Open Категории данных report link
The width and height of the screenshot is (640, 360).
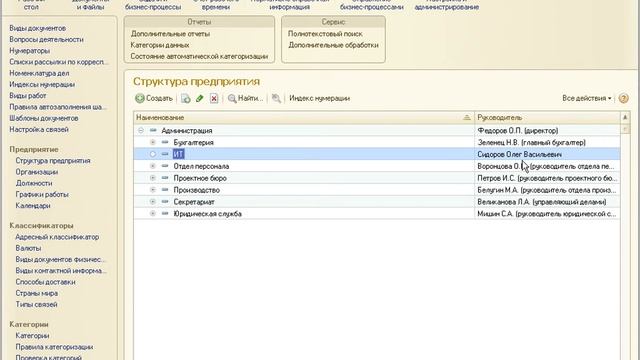160,45
